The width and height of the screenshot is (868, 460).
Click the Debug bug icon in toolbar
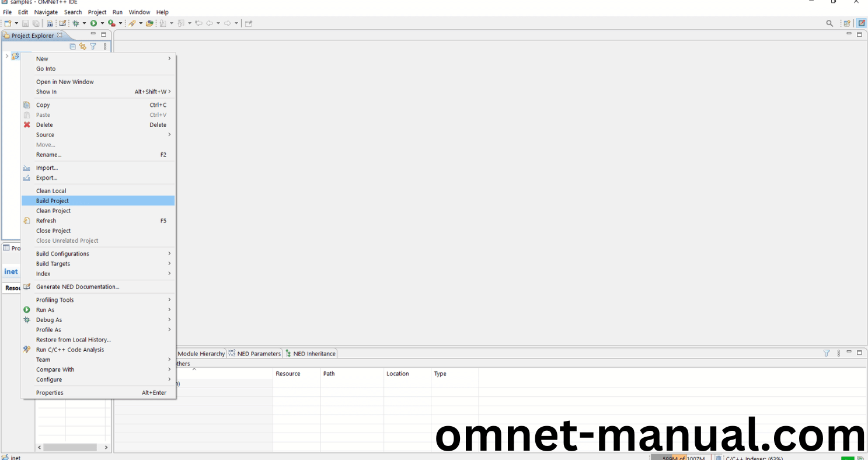pyautogui.click(x=75, y=23)
